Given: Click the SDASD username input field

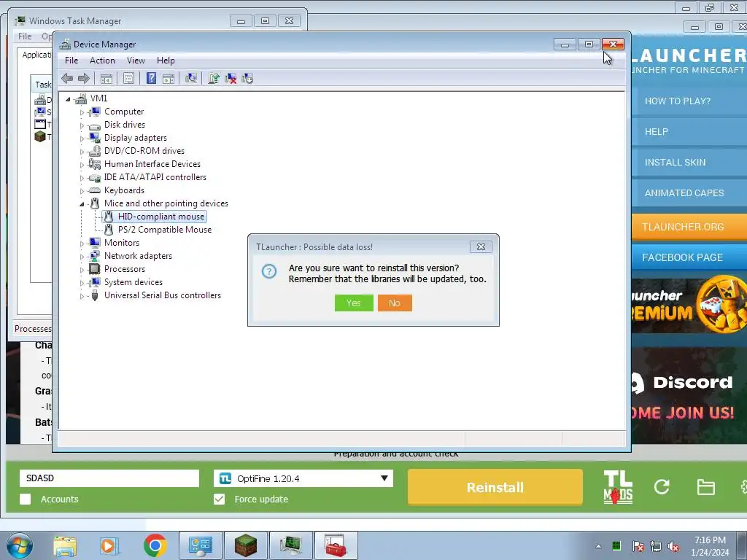Looking at the screenshot, I should (x=109, y=478).
